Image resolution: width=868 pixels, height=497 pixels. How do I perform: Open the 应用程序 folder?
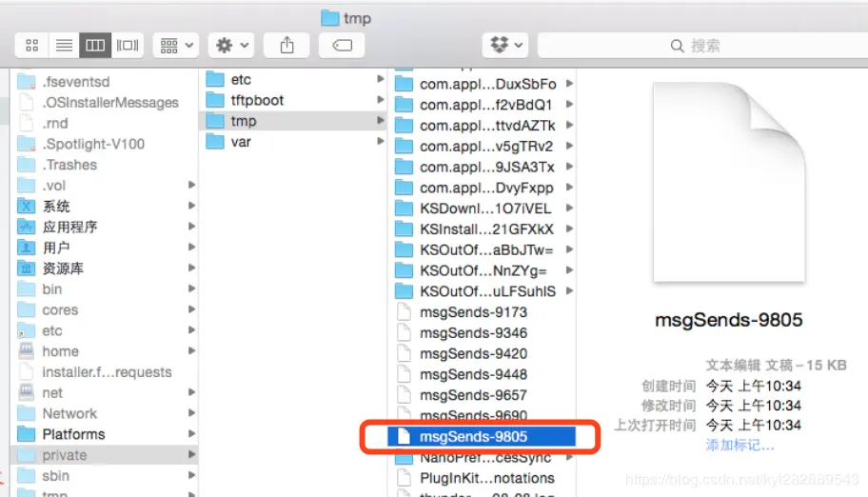pyautogui.click(x=104, y=227)
